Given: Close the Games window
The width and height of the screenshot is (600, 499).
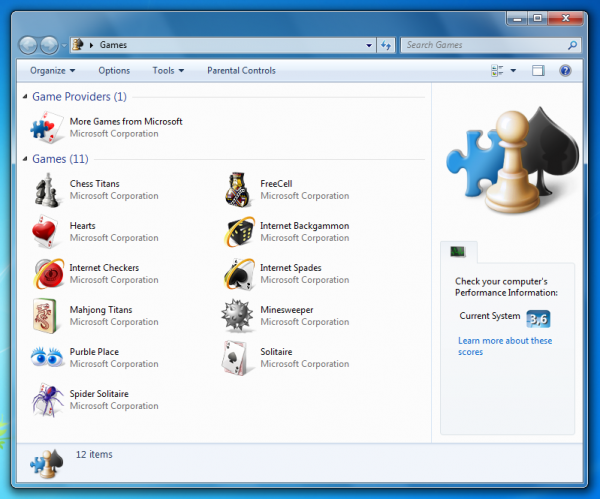Looking at the screenshot, I should coord(566,18).
